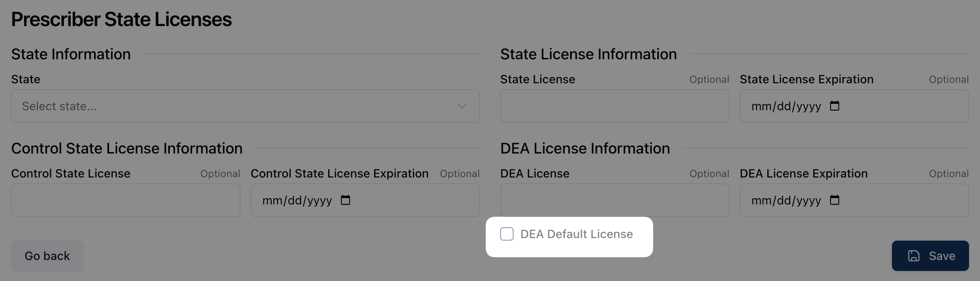Open calendar picker for DEA License Expiration
This screenshot has width=980, height=281.
click(x=834, y=200)
